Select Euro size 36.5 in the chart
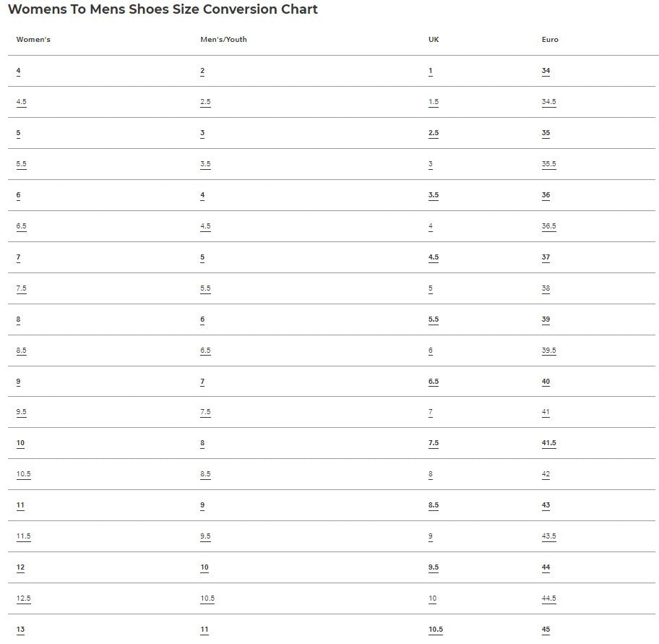This screenshot has height=644, width=659. tap(548, 226)
